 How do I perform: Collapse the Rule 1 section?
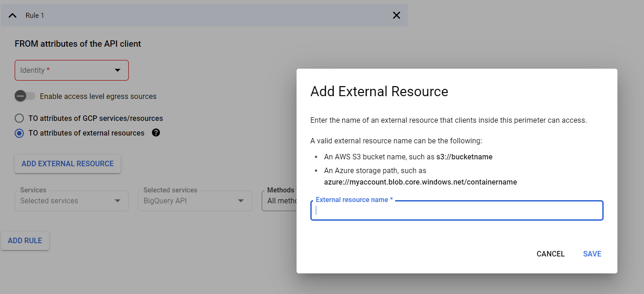[12, 15]
